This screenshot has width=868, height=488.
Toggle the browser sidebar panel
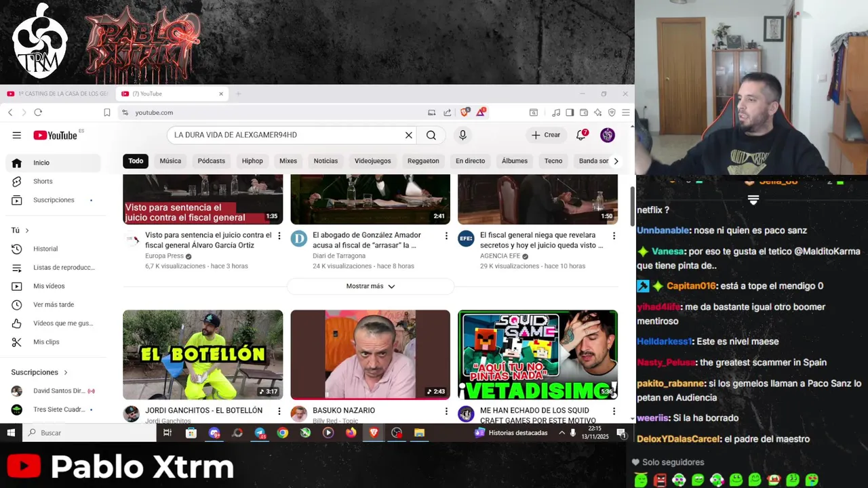point(570,113)
